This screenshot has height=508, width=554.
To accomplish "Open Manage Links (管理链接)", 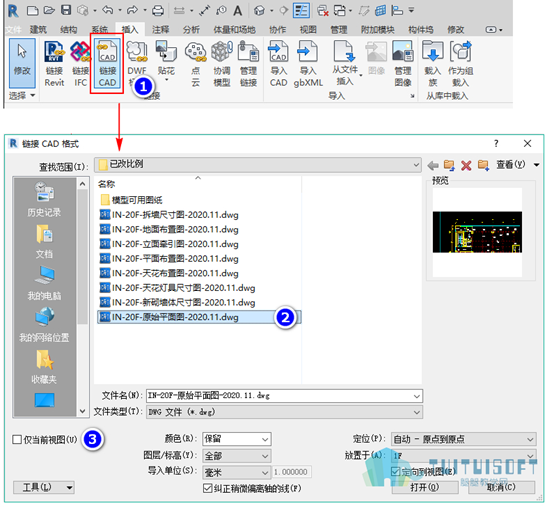I will point(248,64).
